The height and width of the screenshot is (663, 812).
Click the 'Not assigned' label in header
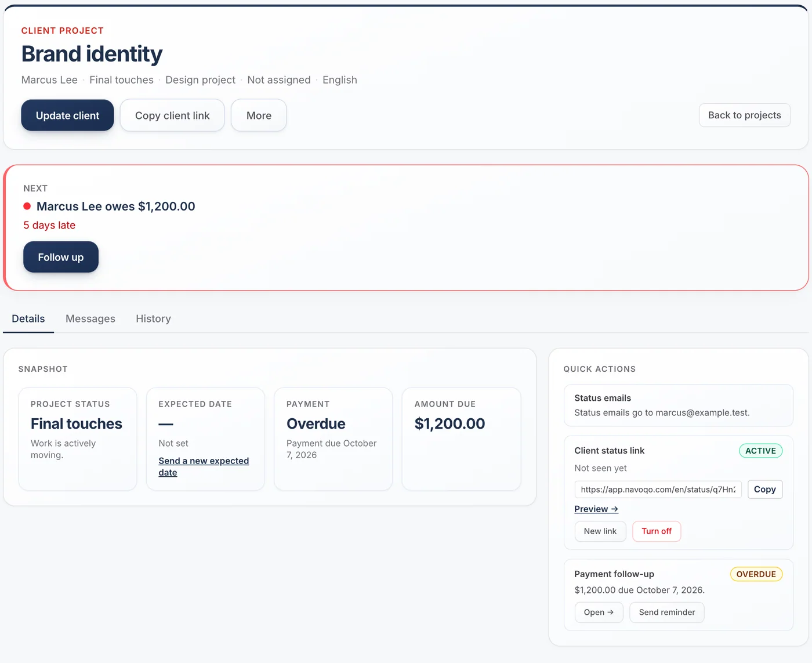pyautogui.click(x=279, y=80)
